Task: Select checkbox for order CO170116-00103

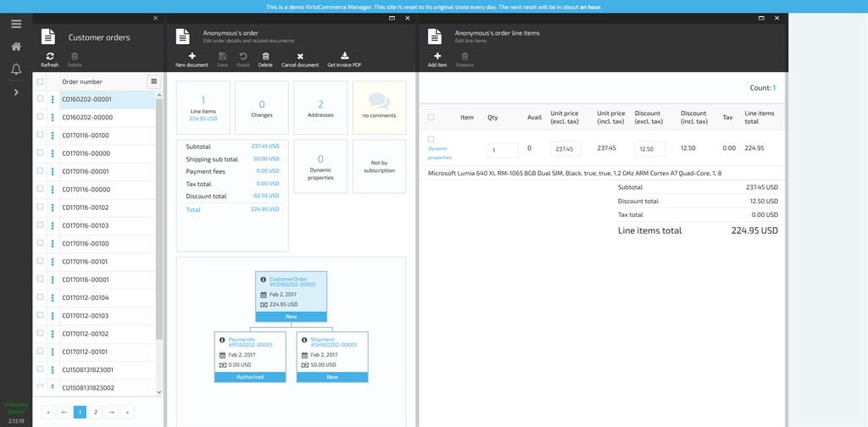Action: pyautogui.click(x=40, y=225)
